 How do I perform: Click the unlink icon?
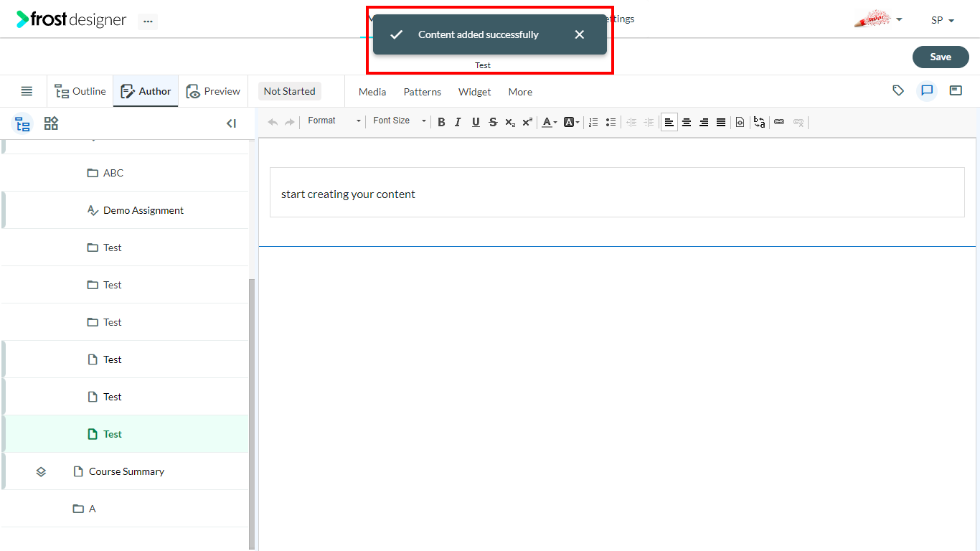click(x=798, y=122)
